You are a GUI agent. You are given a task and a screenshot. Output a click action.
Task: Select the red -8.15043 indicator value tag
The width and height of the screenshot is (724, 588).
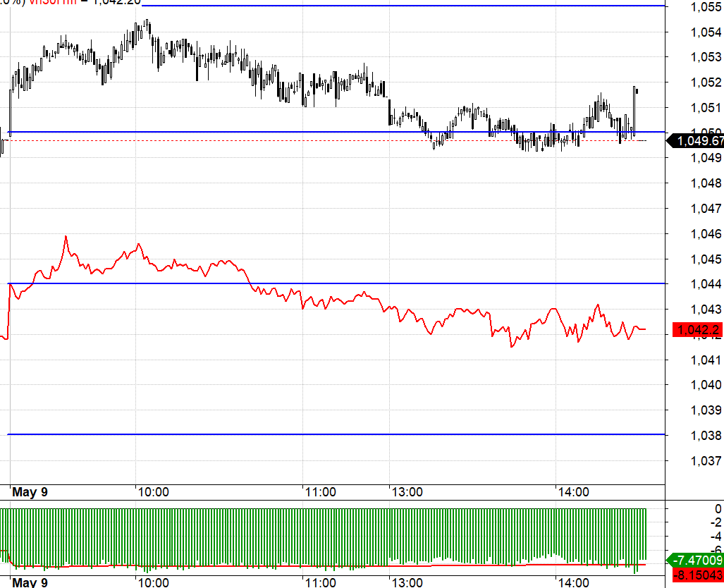click(x=696, y=575)
